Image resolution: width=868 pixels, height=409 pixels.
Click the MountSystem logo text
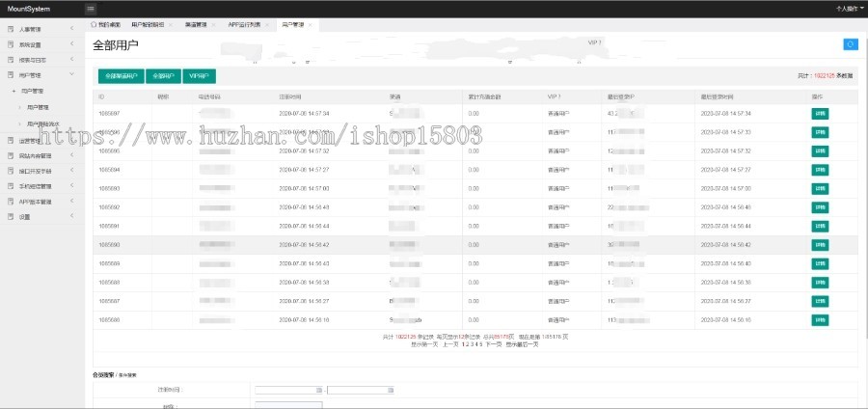point(29,9)
